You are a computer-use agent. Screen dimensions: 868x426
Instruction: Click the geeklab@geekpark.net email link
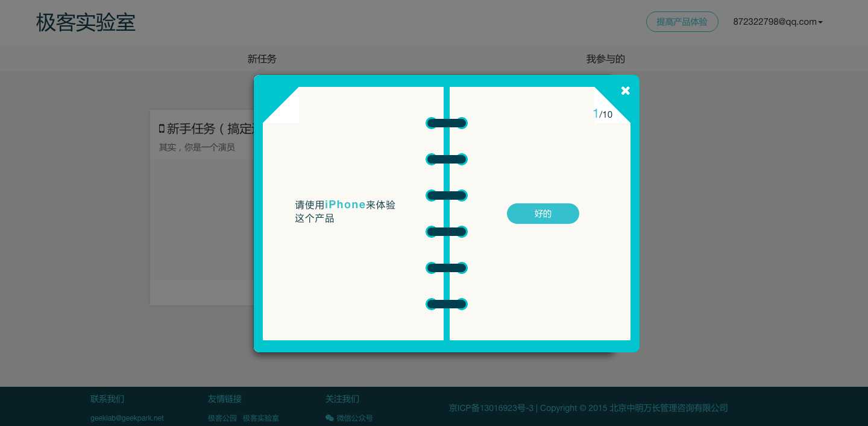pyautogui.click(x=127, y=418)
